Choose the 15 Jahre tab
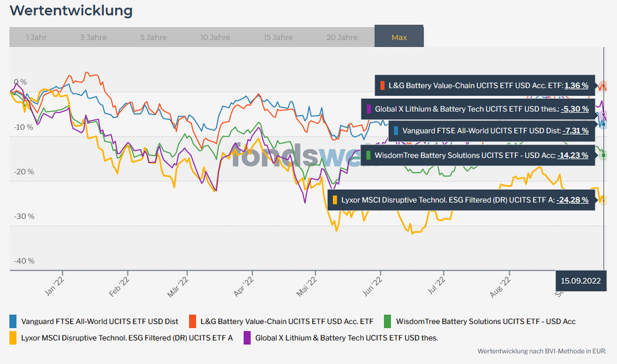 (278, 37)
